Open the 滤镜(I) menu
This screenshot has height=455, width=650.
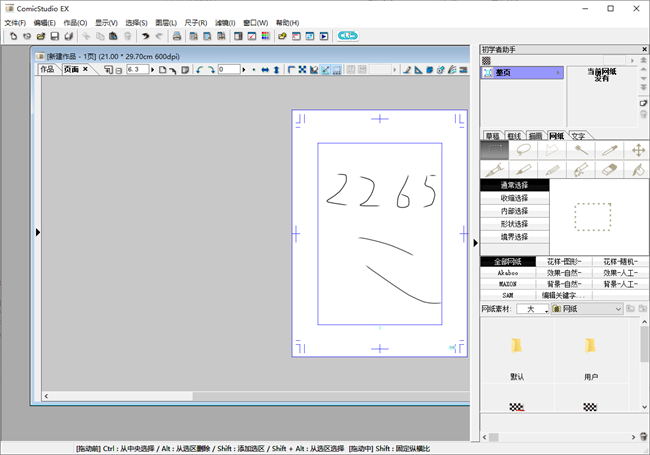click(224, 22)
